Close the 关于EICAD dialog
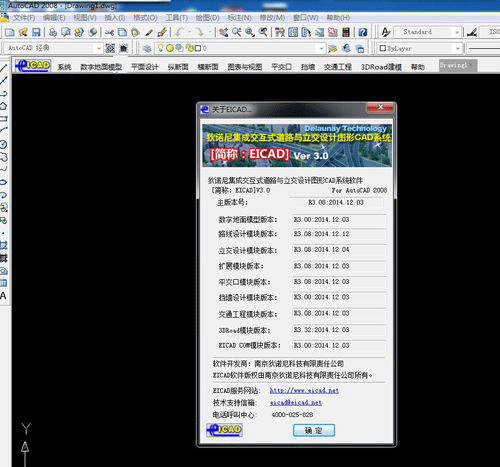The width and height of the screenshot is (500, 467). [x=380, y=107]
